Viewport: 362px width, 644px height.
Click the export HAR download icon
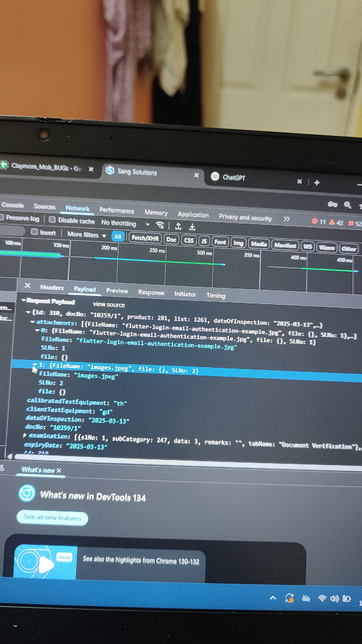tap(192, 227)
